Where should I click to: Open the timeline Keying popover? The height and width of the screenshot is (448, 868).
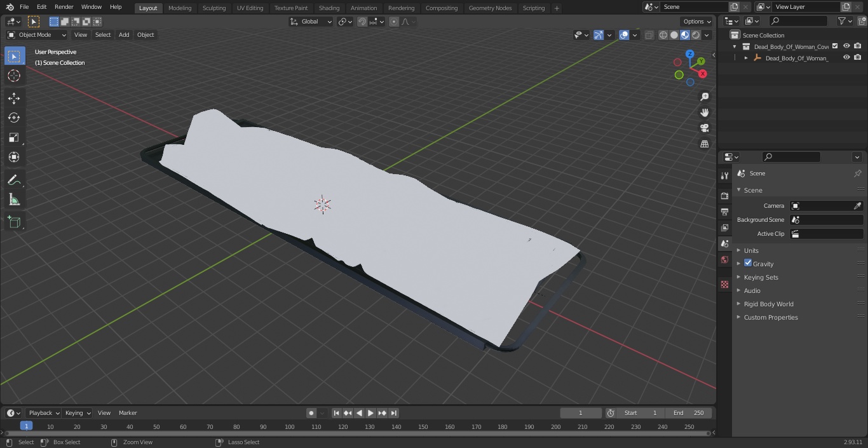pyautogui.click(x=78, y=413)
